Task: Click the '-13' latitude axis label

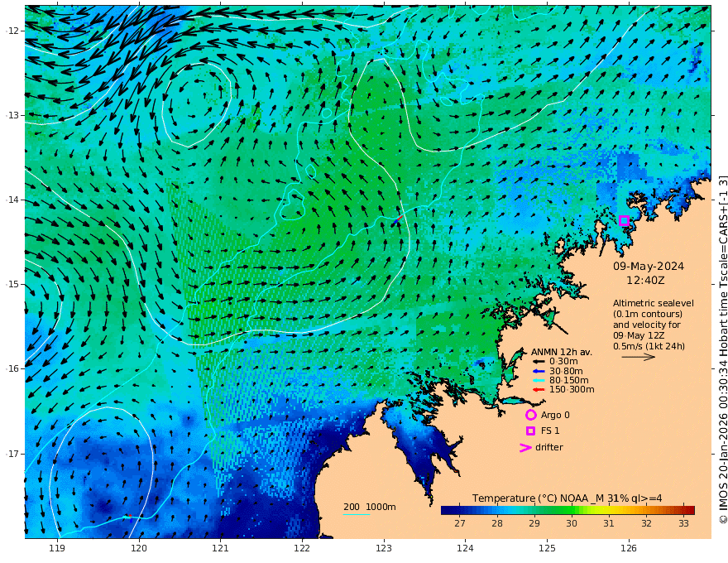Action: coord(12,115)
